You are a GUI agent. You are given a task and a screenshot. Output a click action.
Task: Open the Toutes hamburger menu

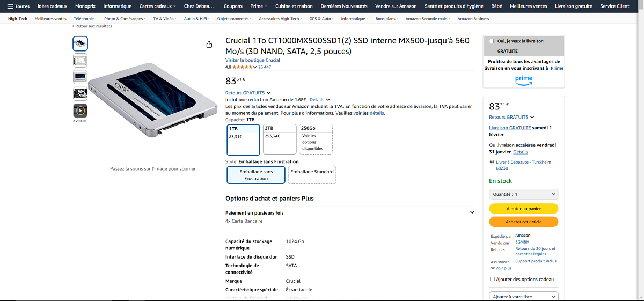coord(18,6)
